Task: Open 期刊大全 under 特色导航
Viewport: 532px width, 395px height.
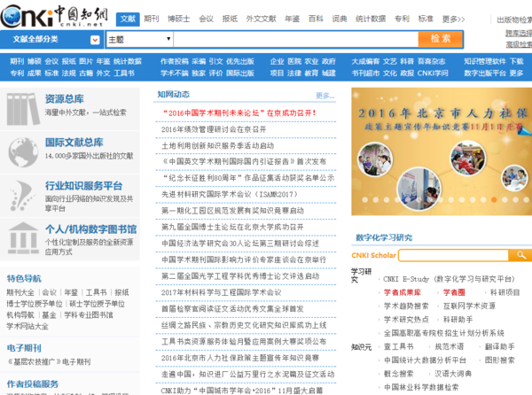Action: tap(20, 292)
